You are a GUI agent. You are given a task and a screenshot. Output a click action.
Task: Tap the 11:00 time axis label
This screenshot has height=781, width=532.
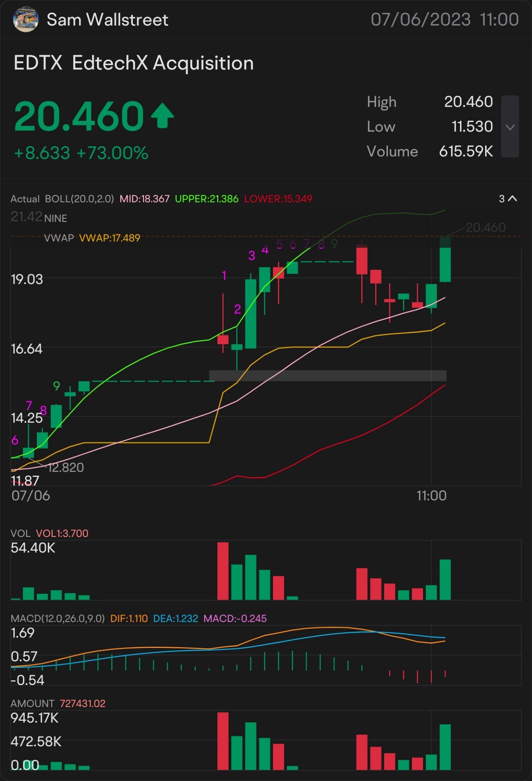point(431,496)
